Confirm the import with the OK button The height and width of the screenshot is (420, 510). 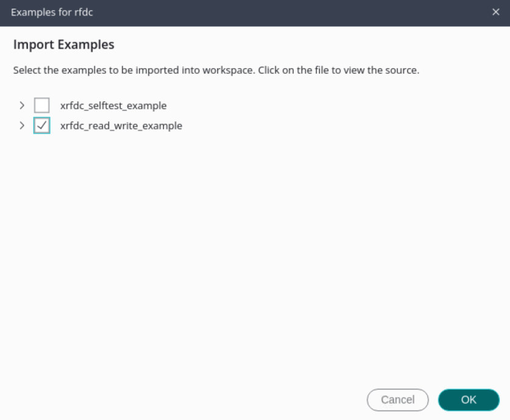[x=468, y=400]
